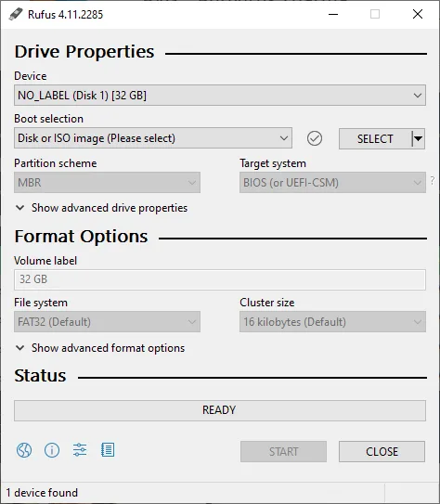The width and height of the screenshot is (440, 504).
Task: Open the Partition scheme MBR dropdown
Action: [x=107, y=183]
